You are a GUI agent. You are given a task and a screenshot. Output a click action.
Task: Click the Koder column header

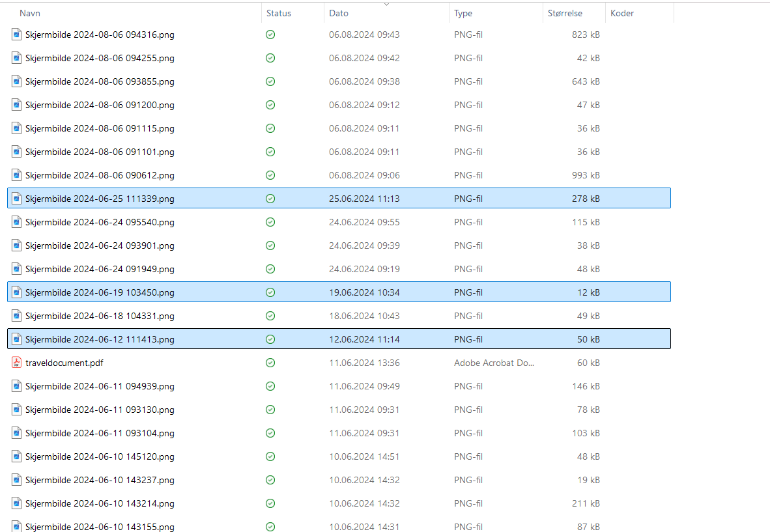(x=622, y=13)
